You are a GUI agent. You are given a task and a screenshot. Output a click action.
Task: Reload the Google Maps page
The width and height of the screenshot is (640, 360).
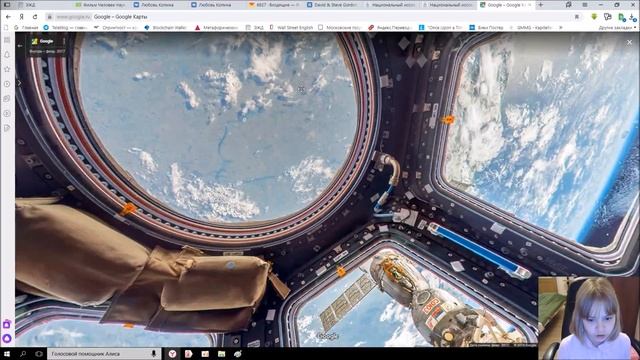35,17
